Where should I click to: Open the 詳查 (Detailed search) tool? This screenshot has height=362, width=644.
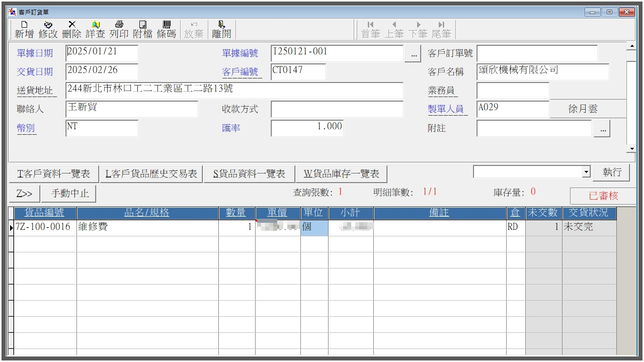95,30
